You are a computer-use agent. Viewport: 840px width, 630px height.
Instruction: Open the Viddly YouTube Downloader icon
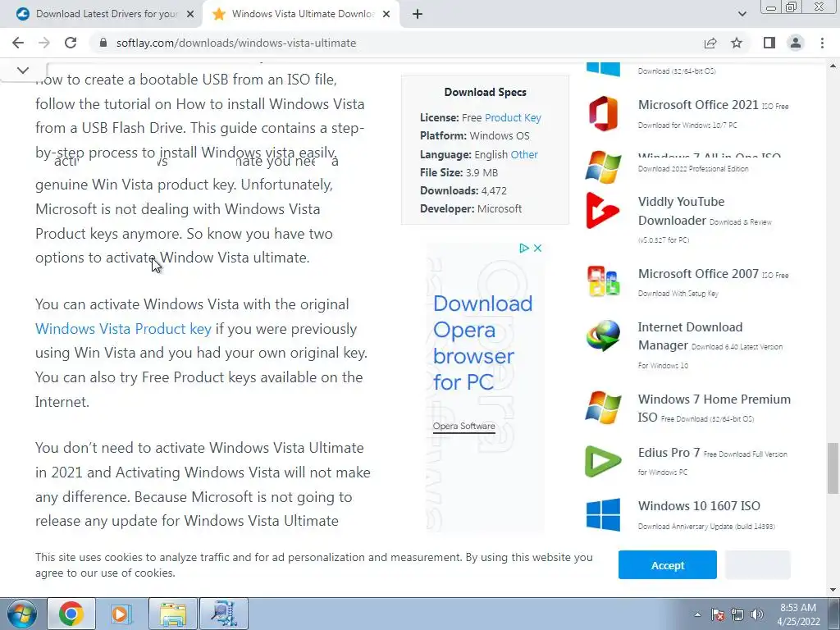click(603, 211)
